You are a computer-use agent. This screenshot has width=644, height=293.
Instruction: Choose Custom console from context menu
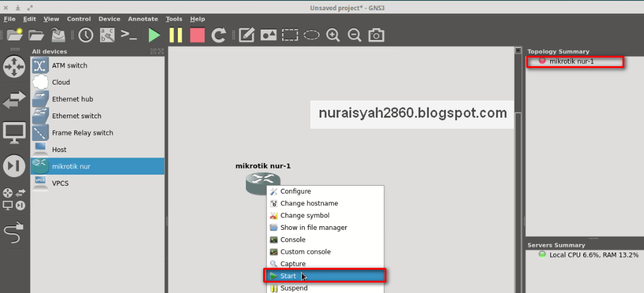click(325, 251)
